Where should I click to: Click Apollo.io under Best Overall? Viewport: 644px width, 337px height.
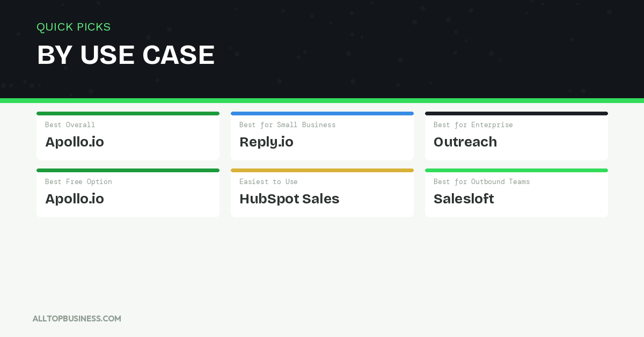(75, 142)
